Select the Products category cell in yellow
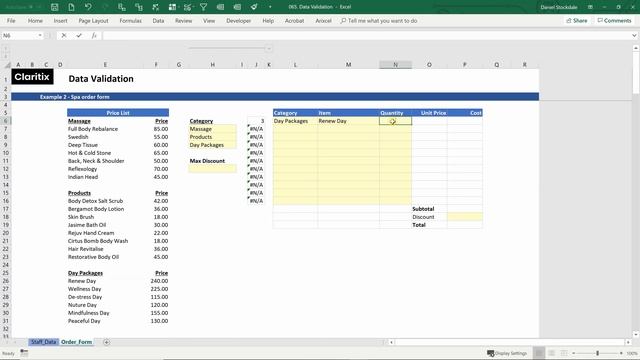640x360 pixels. (212, 137)
